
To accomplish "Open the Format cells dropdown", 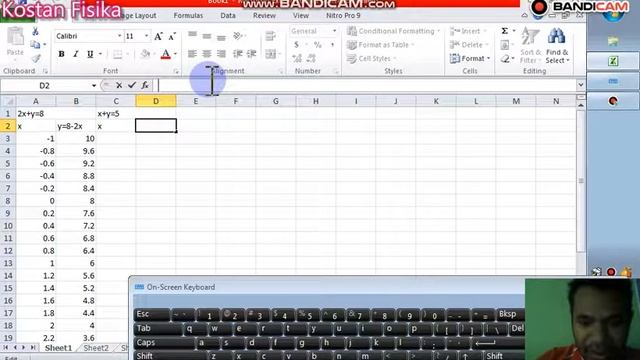I will (470, 59).
